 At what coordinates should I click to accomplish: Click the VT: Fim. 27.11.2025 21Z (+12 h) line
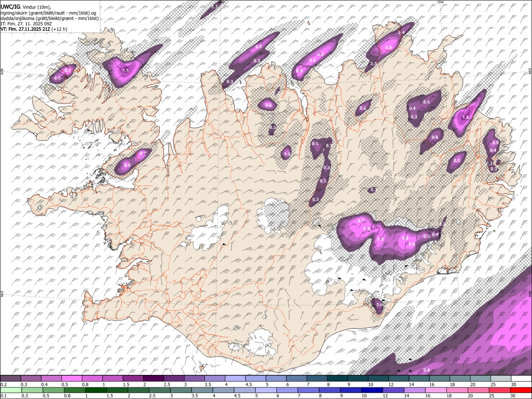click(x=34, y=29)
